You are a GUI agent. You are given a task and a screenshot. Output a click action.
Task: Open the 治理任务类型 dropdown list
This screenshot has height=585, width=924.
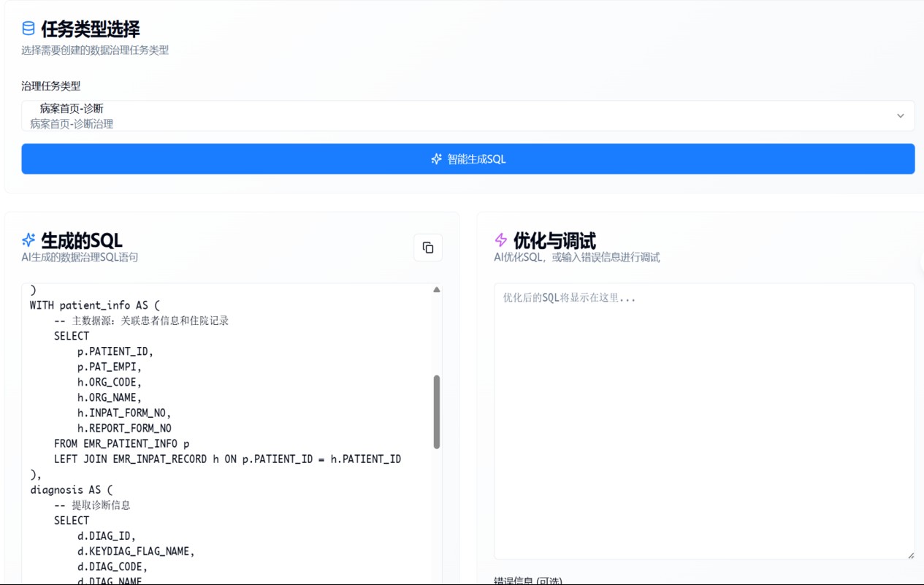click(x=467, y=116)
